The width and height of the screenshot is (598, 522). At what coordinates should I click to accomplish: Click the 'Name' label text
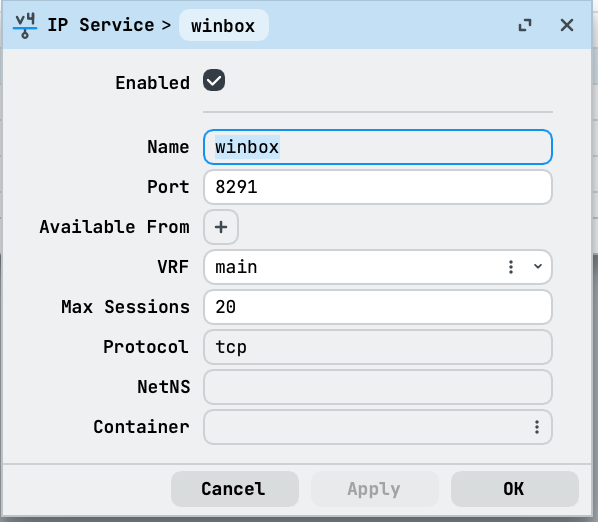point(168,147)
